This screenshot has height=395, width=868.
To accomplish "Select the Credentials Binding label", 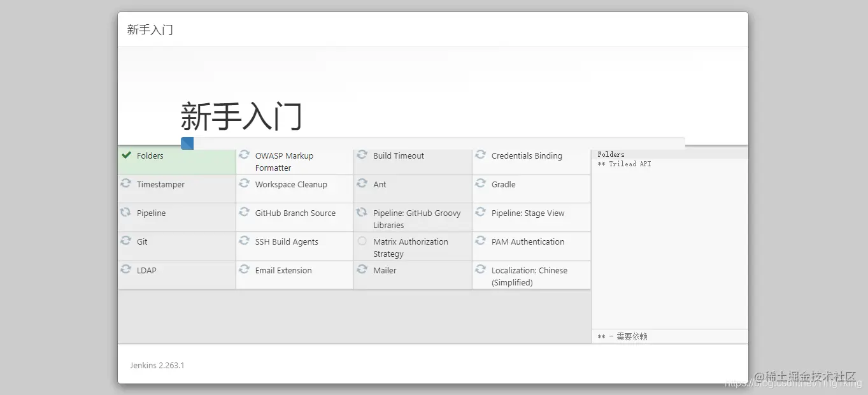I will tap(527, 155).
